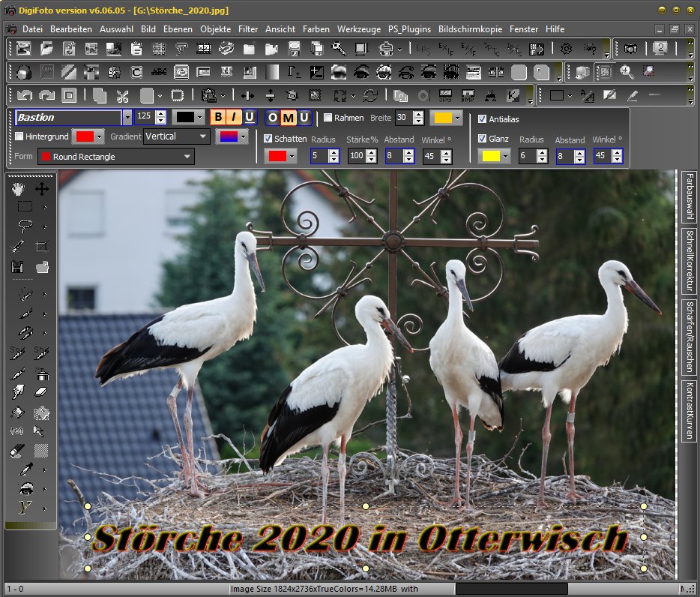Toggle the Hintergrund checkbox

click(x=19, y=136)
